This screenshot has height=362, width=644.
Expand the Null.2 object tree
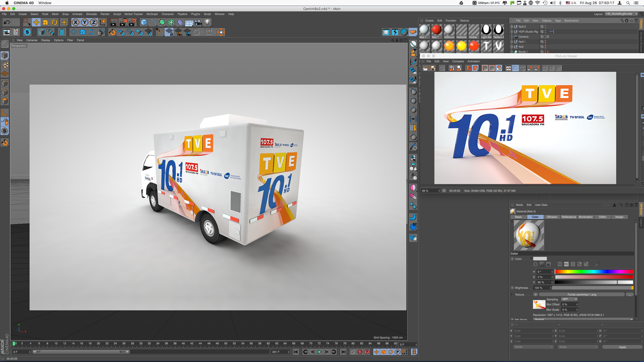512,27
